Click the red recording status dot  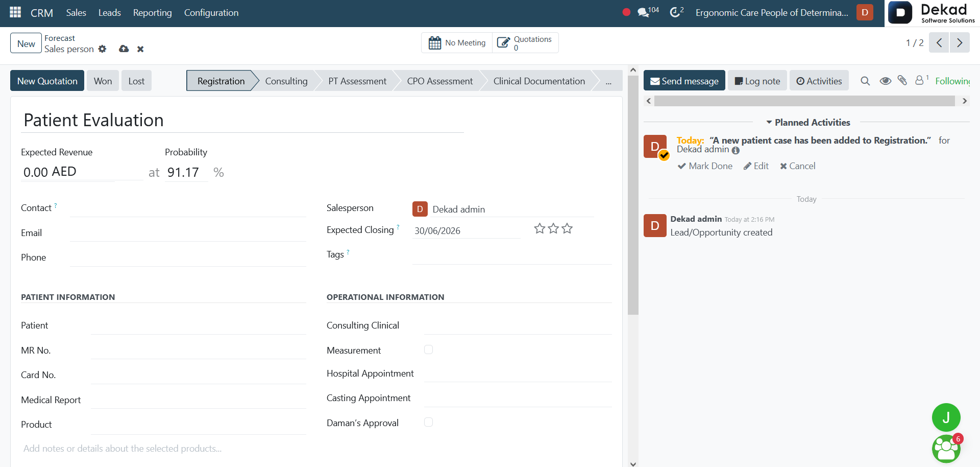pyautogui.click(x=626, y=12)
